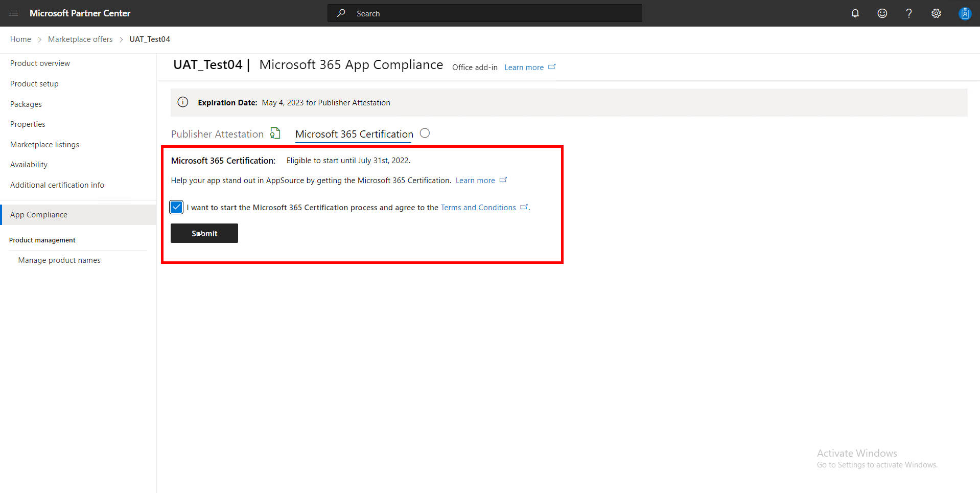
Task: Uncheck the start Microsoft 365 Certification checkbox
Action: 176,207
